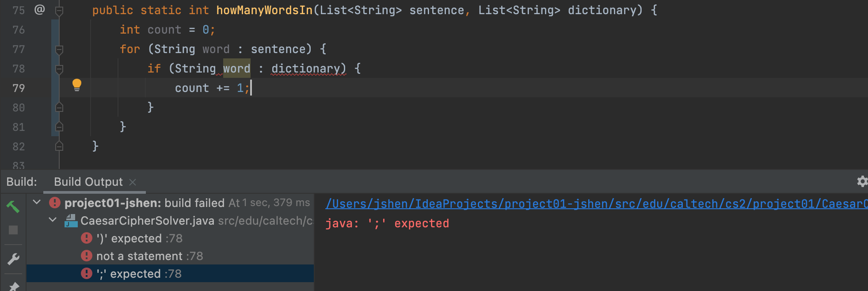This screenshot has height=291, width=868.
Task: Collapse the project01-jshen build failed node
Action: coord(37,203)
